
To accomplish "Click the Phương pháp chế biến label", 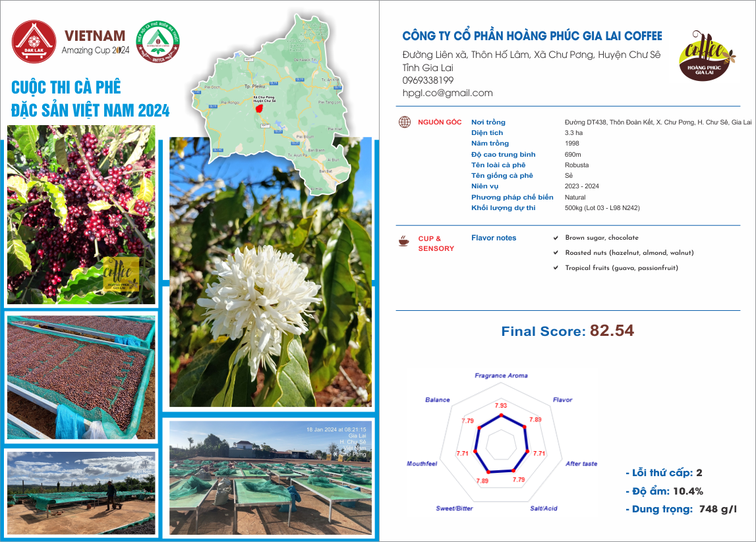I will 513,198.
